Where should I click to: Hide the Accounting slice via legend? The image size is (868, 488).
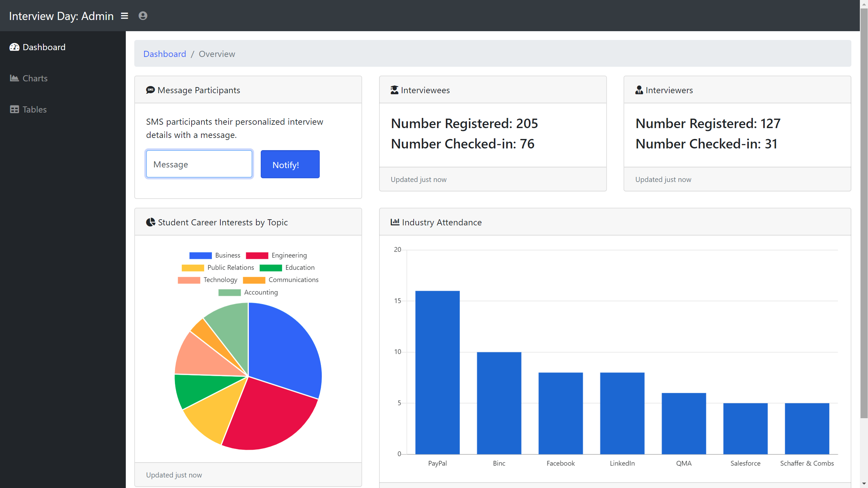point(248,292)
